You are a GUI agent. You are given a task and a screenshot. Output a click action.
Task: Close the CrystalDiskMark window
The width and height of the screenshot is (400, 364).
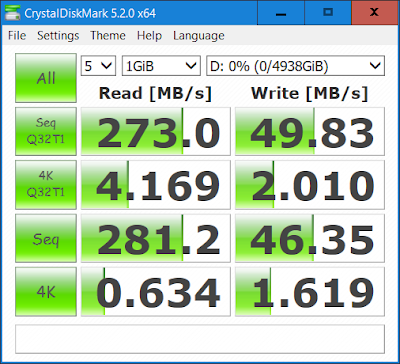374,13
